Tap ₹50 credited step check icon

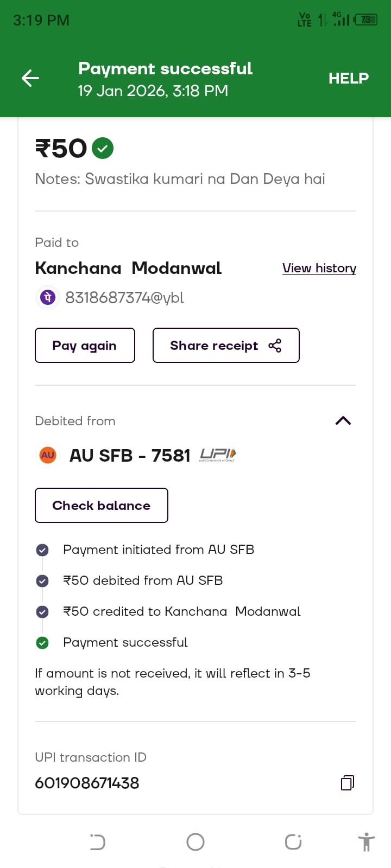(x=42, y=612)
